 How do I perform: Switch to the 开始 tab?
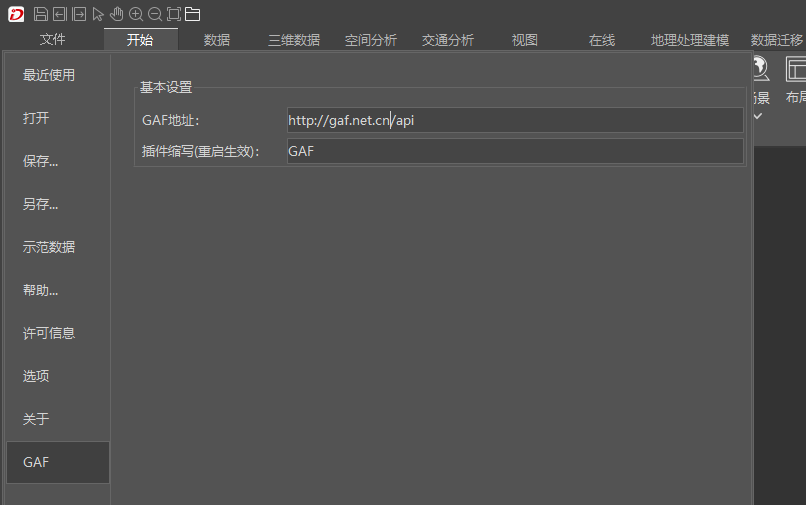tap(140, 40)
